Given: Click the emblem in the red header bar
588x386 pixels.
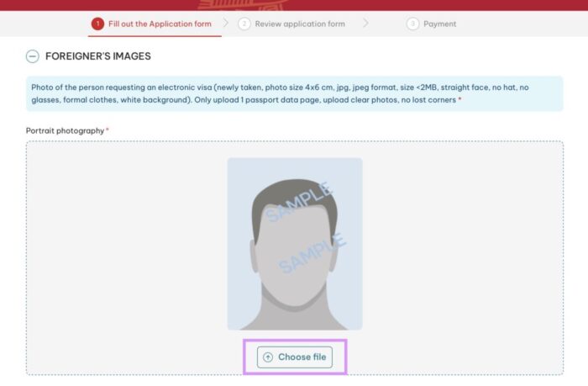Looking at the screenshot, I should [242, 5].
